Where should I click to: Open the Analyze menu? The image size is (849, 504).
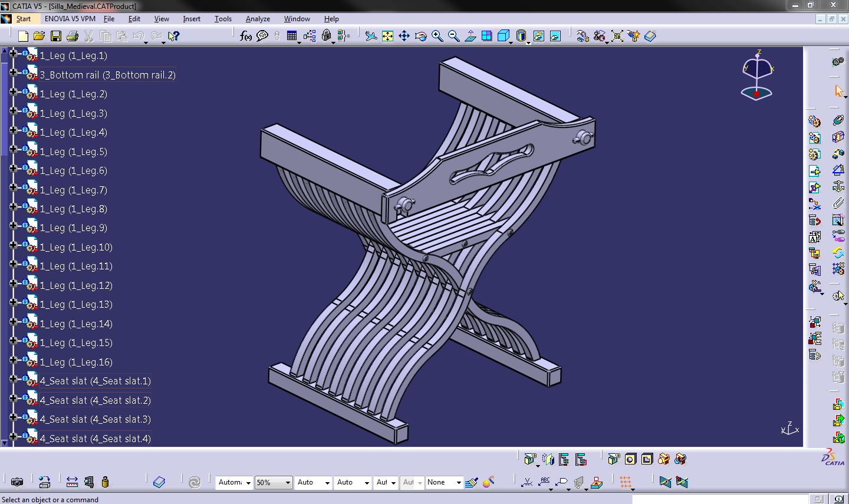[258, 19]
